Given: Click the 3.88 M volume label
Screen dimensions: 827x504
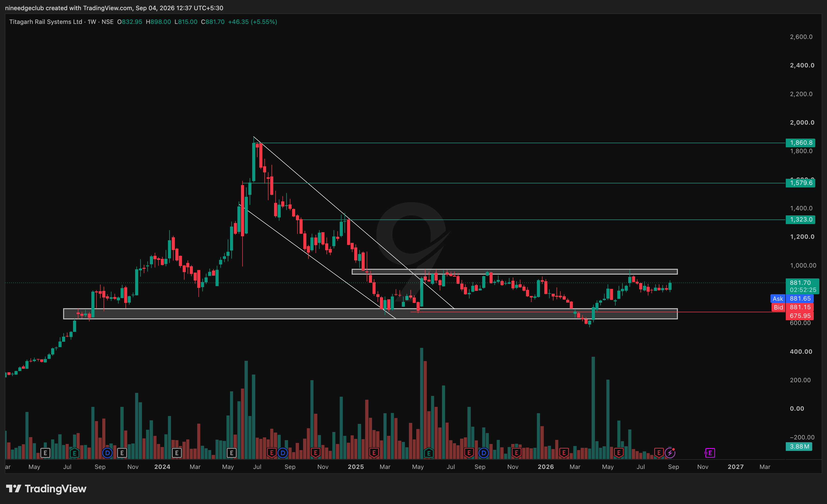Looking at the screenshot, I should coord(799,446).
